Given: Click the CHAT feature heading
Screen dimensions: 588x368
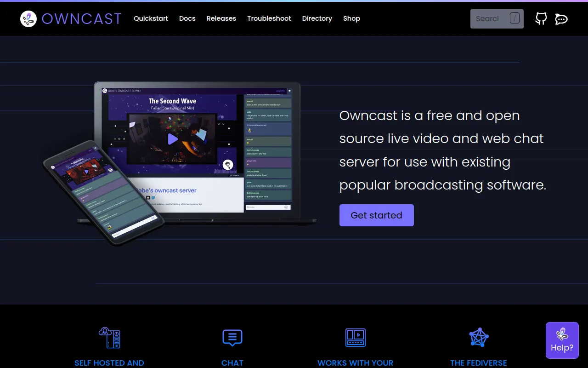Looking at the screenshot, I should [232, 363].
